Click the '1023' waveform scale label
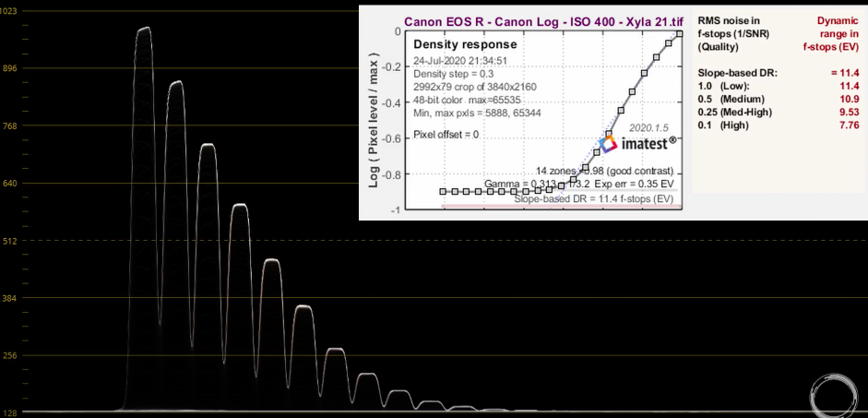This screenshot has height=418, width=868. click(x=8, y=11)
